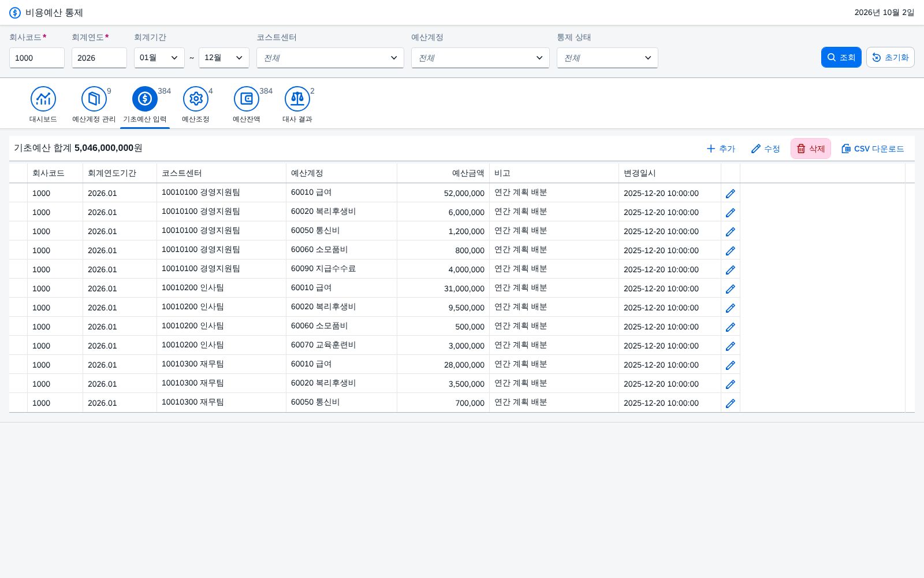
Task: Click the amount cell 31,000,000
Action: tap(444, 288)
